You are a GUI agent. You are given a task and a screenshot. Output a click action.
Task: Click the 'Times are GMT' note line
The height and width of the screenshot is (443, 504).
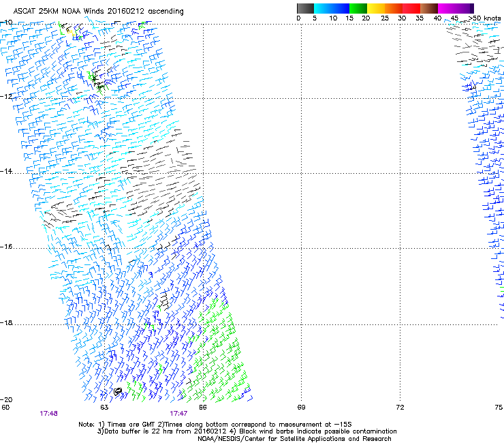pos(215,425)
